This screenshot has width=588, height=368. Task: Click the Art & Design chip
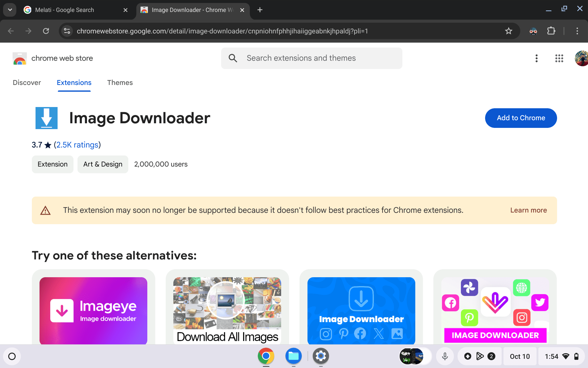point(103,164)
